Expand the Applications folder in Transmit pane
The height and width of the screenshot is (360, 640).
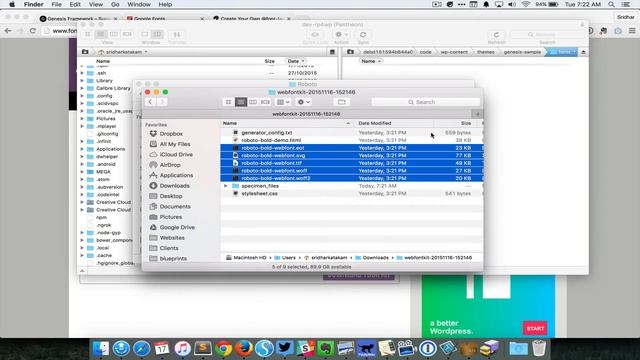82,149
